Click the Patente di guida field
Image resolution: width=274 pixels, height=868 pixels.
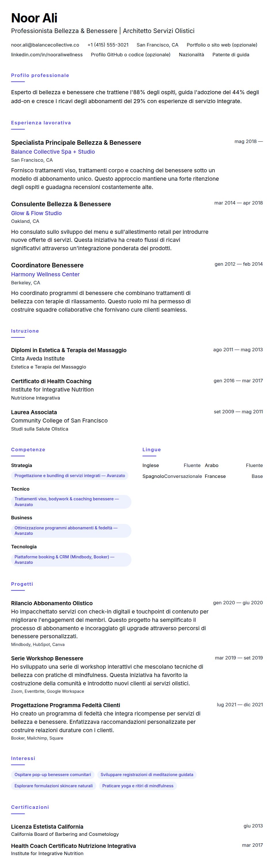tap(231, 55)
